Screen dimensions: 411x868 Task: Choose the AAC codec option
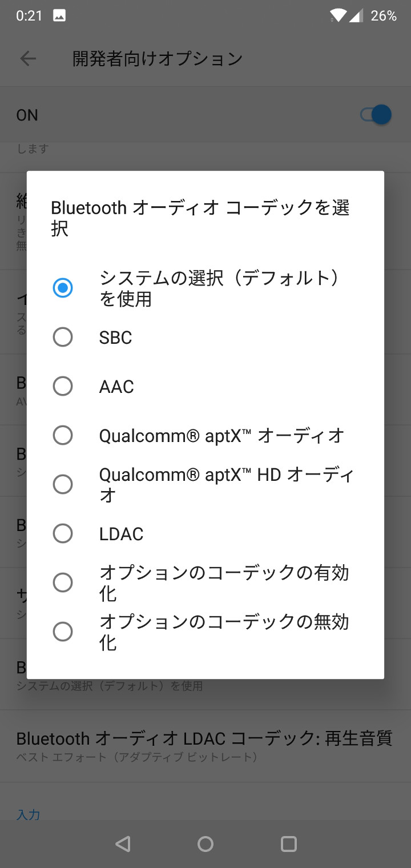63,386
